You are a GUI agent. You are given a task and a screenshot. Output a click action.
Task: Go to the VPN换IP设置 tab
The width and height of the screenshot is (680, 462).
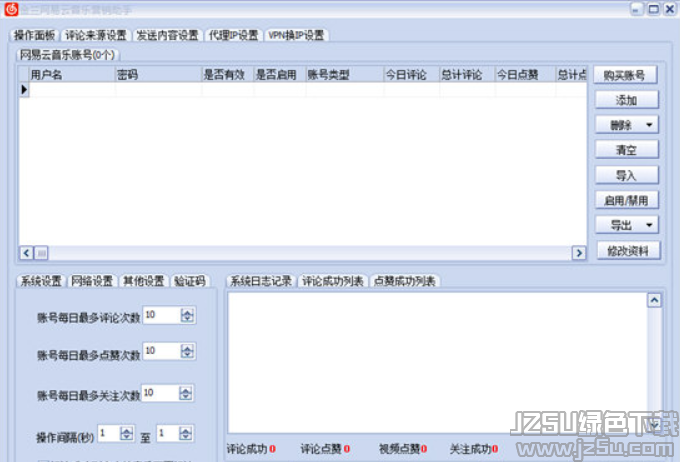296,35
